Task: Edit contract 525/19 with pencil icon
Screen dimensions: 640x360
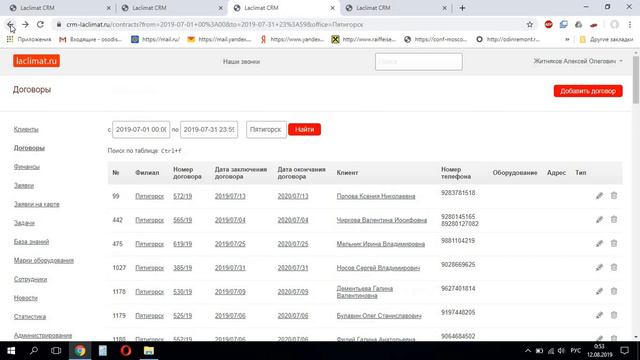Action: pos(599,315)
